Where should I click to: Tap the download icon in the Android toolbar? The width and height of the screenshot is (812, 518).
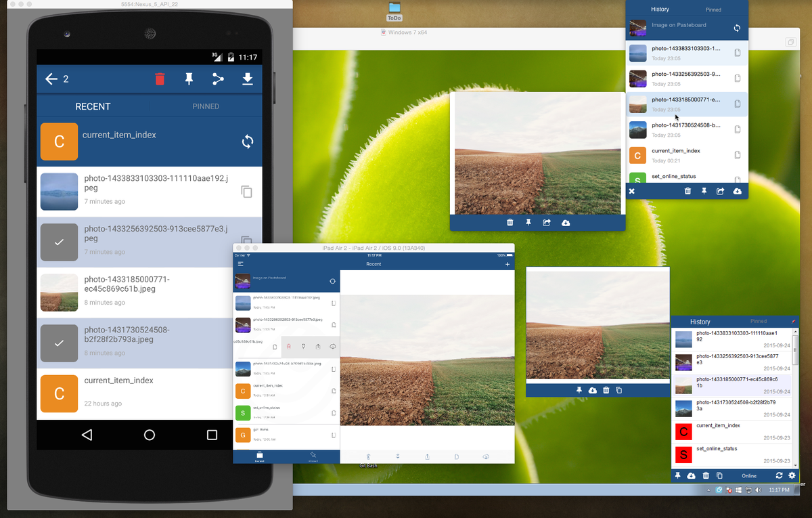point(248,79)
